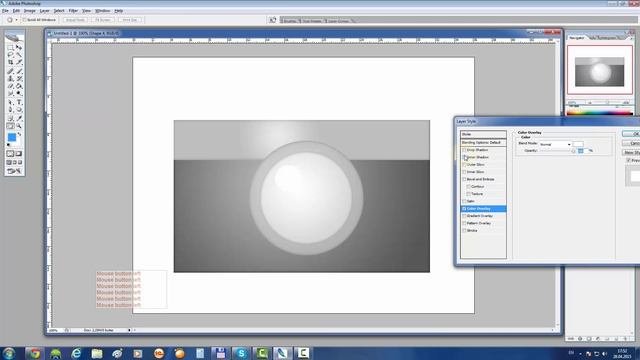Select the Eyedropper tool
Image resolution: width=640 pixels, height=360 pixels.
19,119
